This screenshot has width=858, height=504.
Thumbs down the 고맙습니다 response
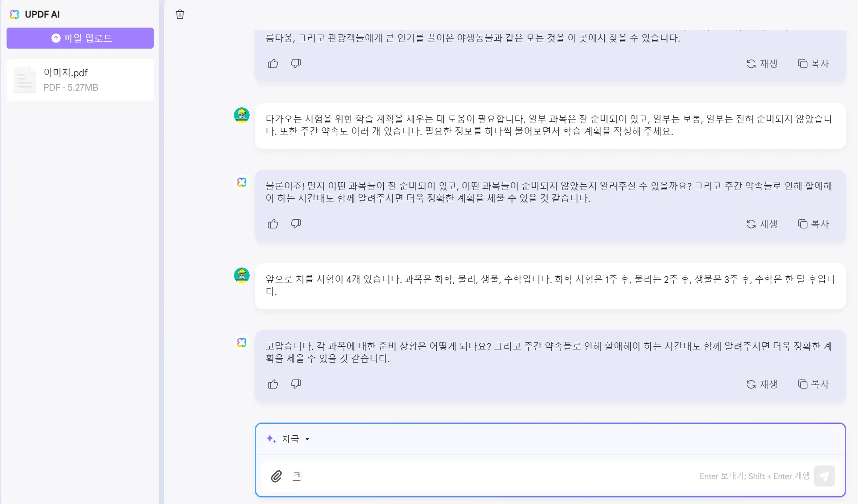coord(296,384)
